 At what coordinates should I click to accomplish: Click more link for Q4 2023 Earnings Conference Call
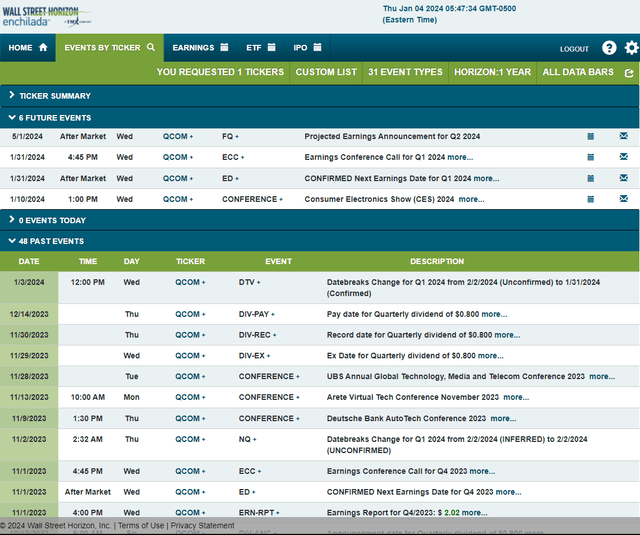coord(482,471)
